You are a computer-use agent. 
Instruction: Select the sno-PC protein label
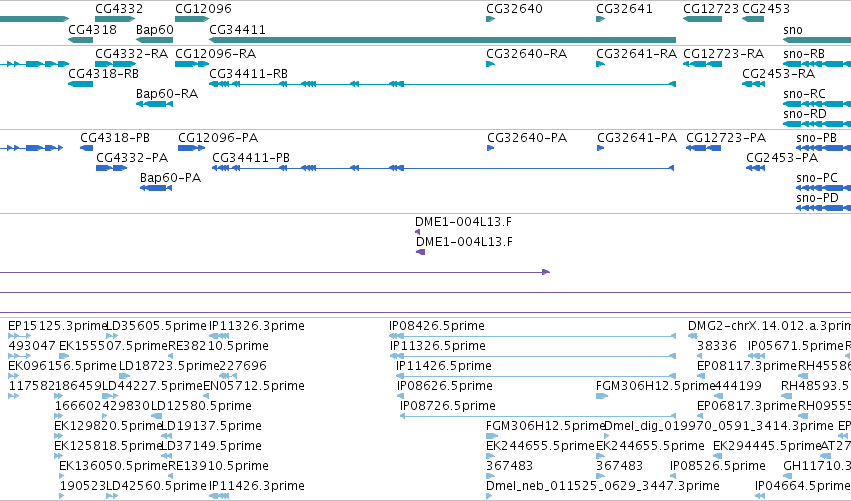tap(817, 178)
